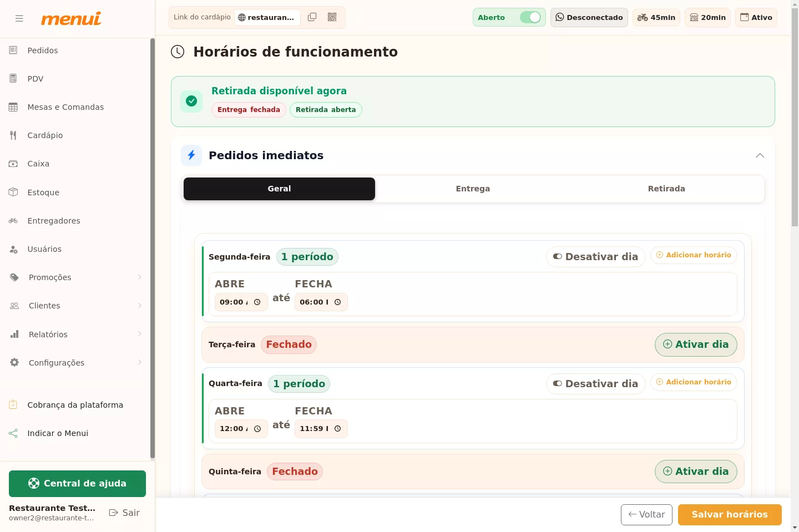Click the WhatsApp Desconectado button
The height and width of the screenshot is (532, 799).
coord(589,17)
